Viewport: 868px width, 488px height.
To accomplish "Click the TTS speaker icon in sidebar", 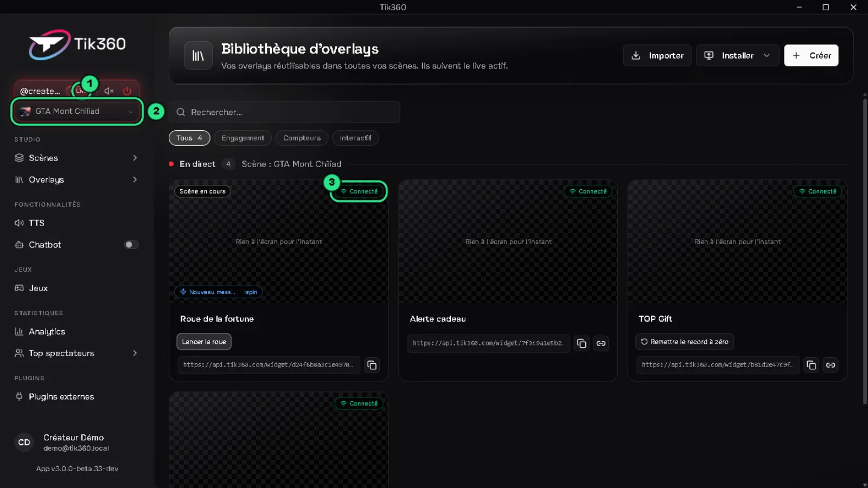I will tap(19, 223).
